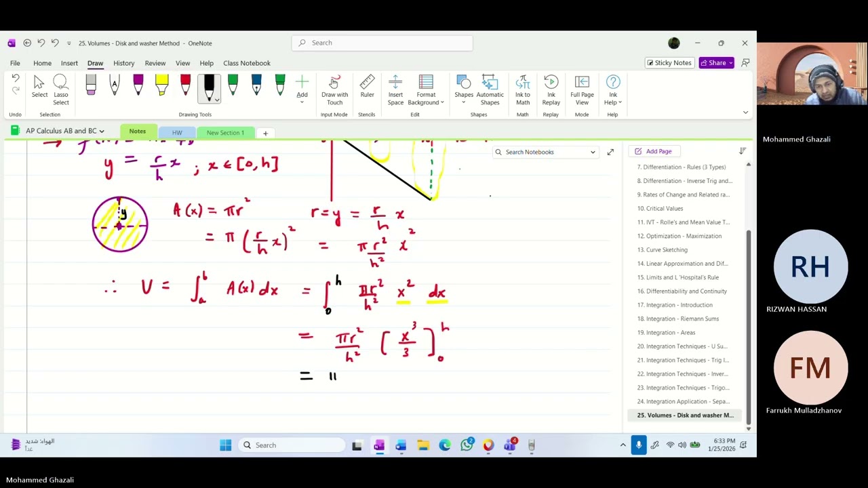Collapse the ribbon with chevron

pos(745,113)
